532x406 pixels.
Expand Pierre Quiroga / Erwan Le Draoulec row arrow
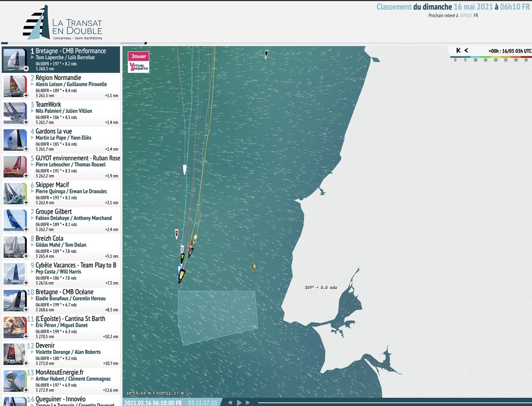click(33, 191)
